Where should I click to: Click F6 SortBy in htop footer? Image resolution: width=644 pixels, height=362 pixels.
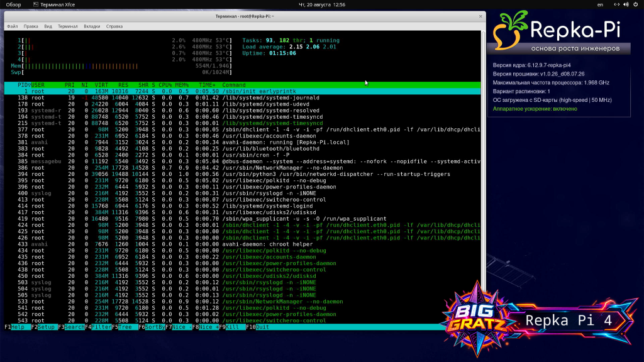click(152, 327)
